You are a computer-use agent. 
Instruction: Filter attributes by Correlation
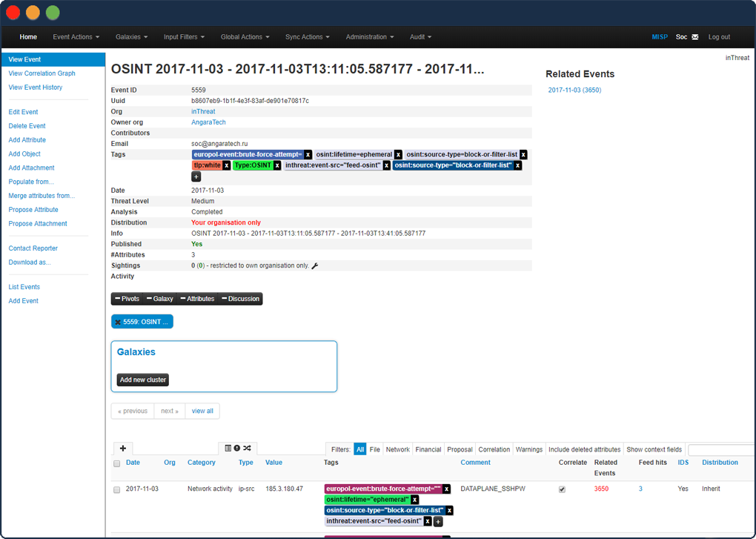click(494, 450)
